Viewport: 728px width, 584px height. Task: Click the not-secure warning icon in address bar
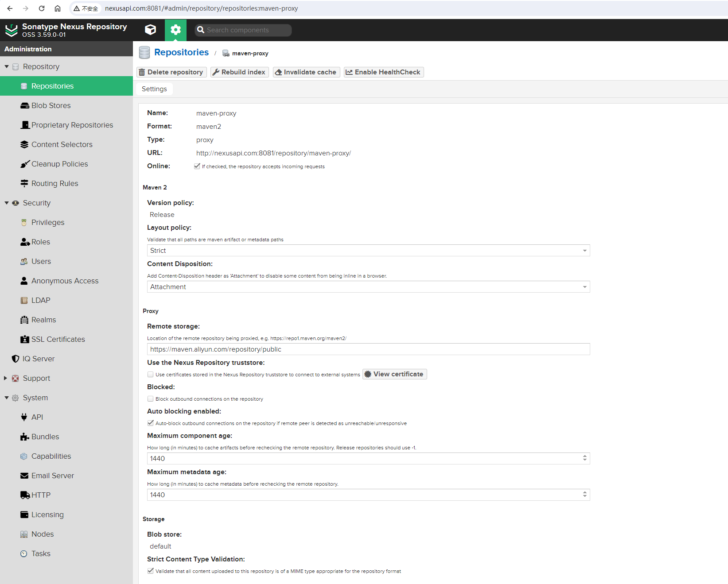click(77, 8)
